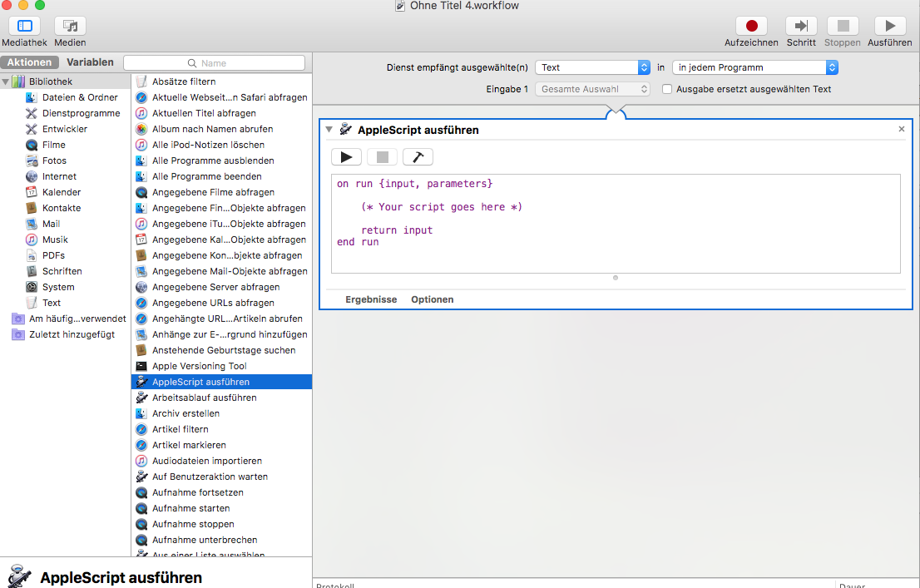Switch to the Variablen tab
Image resolution: width=920 pixels, height=588 pixels.
pyautogui.click(x=90, y=62)
